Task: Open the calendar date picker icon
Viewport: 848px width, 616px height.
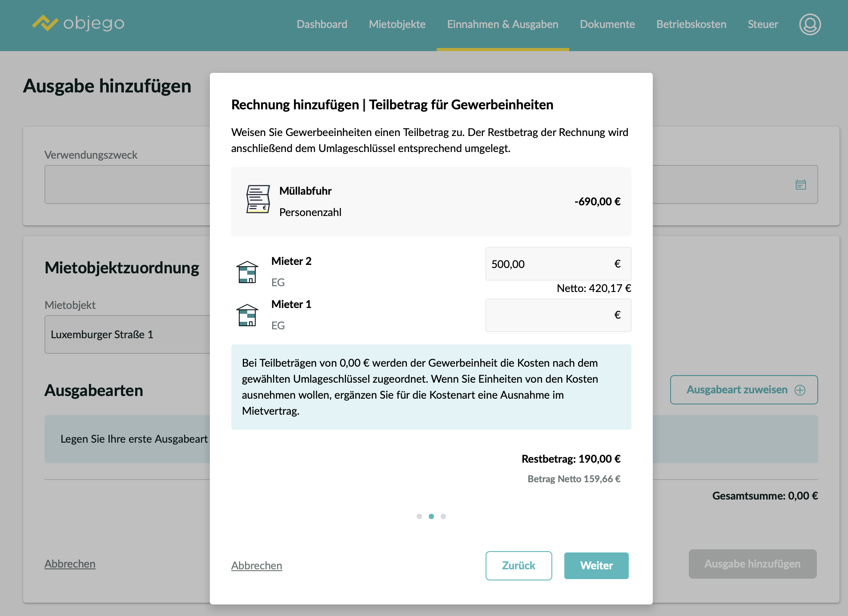Action: [801, 184]
